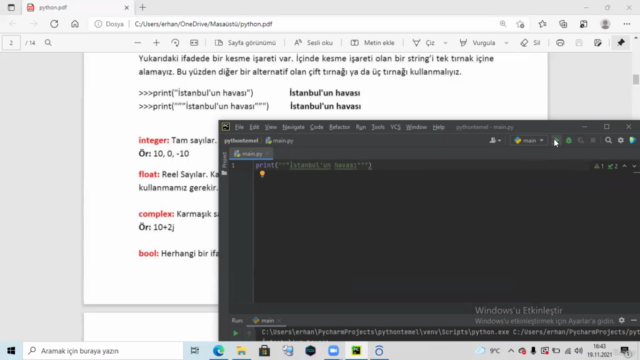Open the Edit menu in PyCharm
Screen dimensions: 640x360
tap(254, 127)
